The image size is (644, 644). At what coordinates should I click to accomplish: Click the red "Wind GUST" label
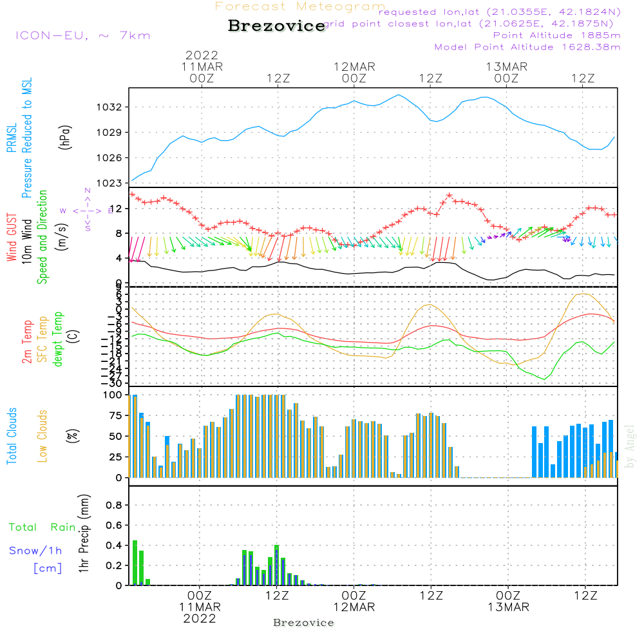click(x=12, y=237)
